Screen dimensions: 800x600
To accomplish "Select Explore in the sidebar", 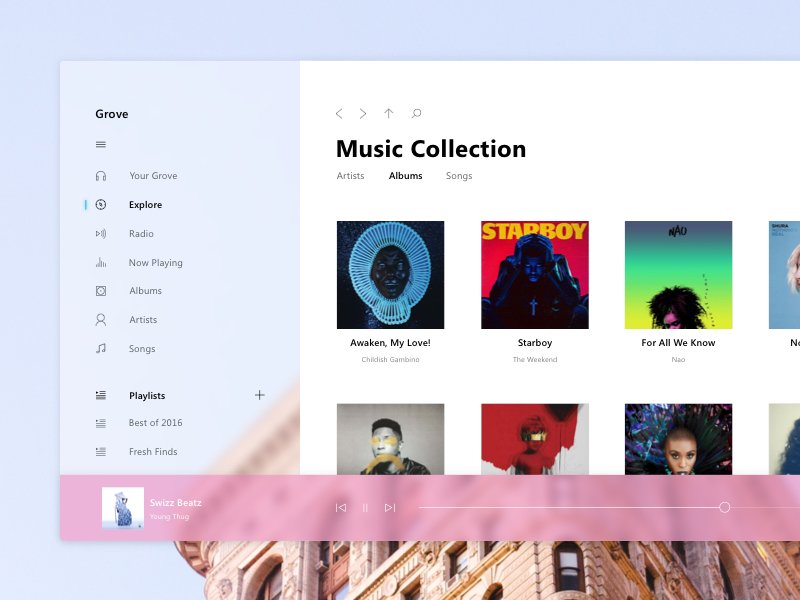I will [x=145, y=205].
